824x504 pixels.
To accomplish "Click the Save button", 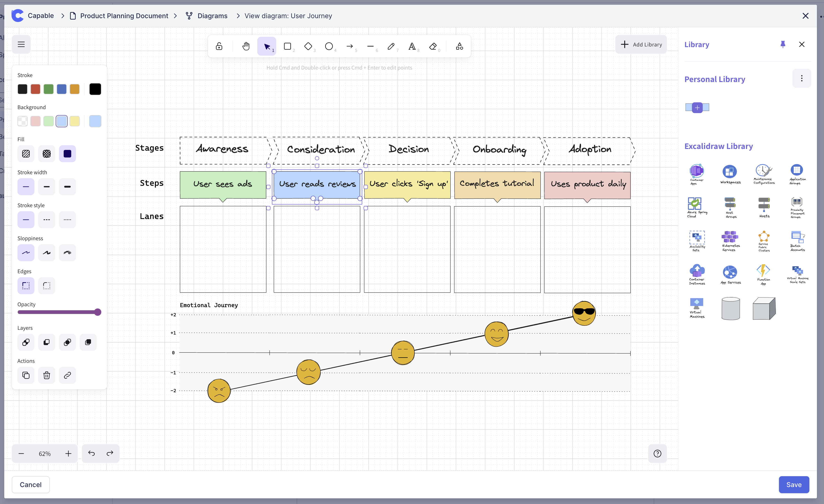I will [x=793, y=484].
